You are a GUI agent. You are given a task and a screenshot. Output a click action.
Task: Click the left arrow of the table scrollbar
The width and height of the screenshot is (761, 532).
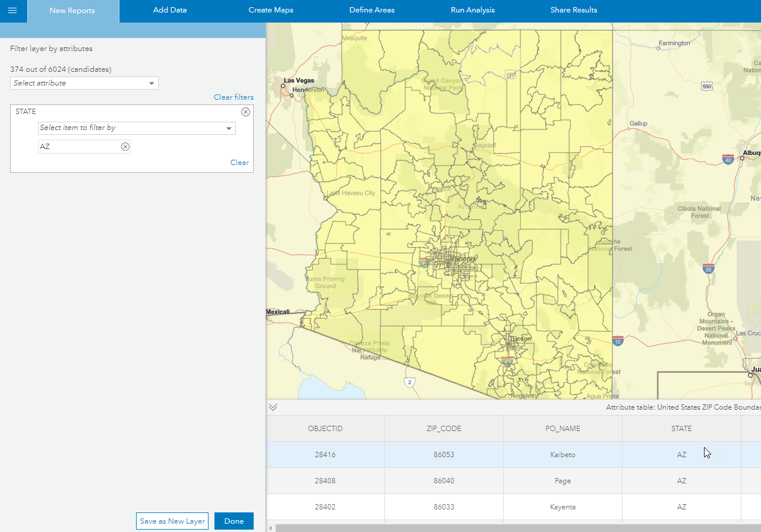pyautogui.click(x=271, y=527)
